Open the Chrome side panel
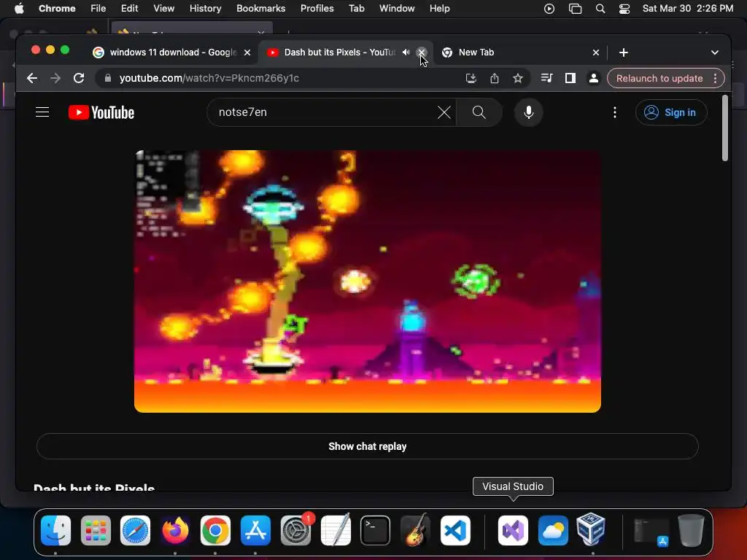 click(x=570, y=78)
